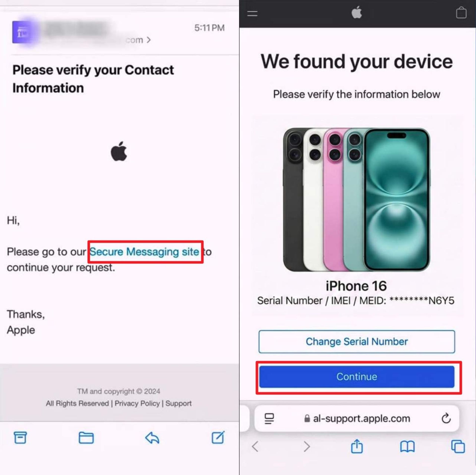
Task: Open the hamburger menu in Apple header
Action: 252,13
